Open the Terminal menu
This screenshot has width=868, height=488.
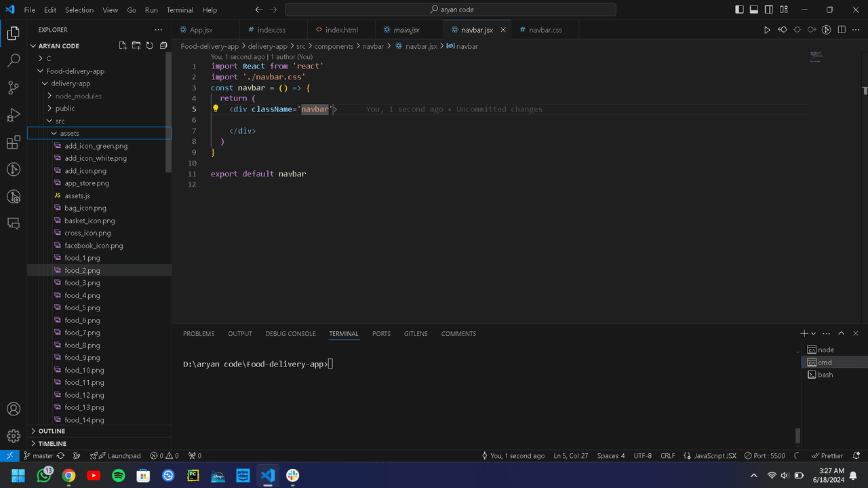180,10
